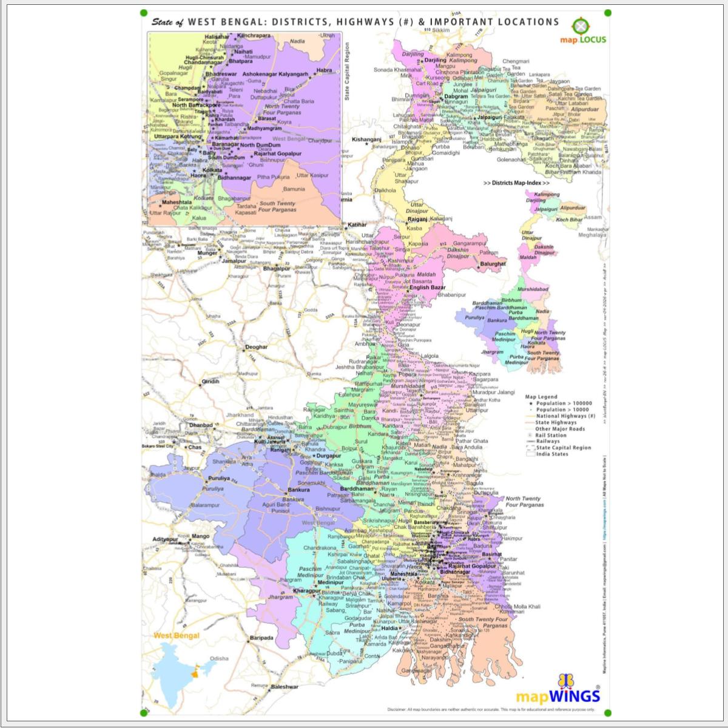Screen dimensions: 728x728
Task: Select Murshidabad in the districts index map
Action: coord(533,289)
